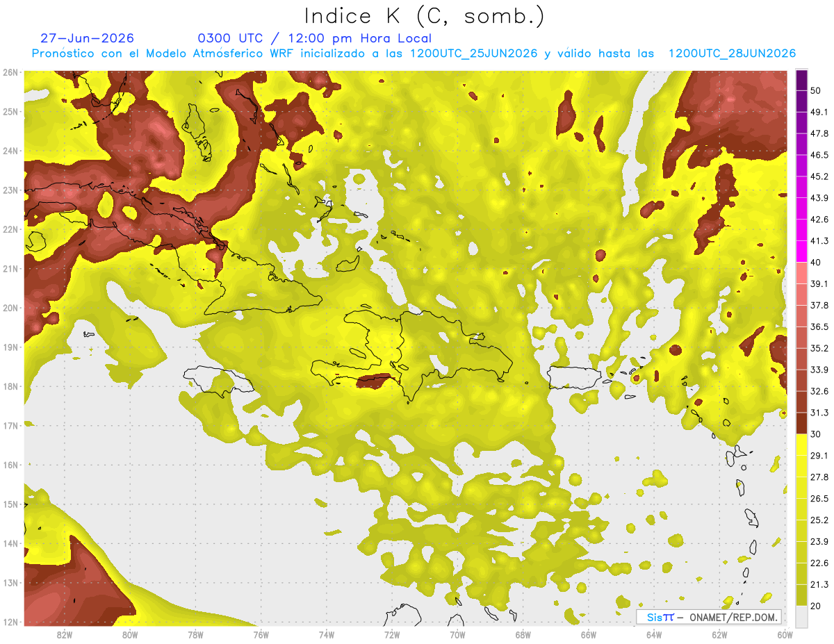Click the "SisTT - ONAMET/REP.DOM." label
This screenshot has width=834, height=644.
(709, 617)
